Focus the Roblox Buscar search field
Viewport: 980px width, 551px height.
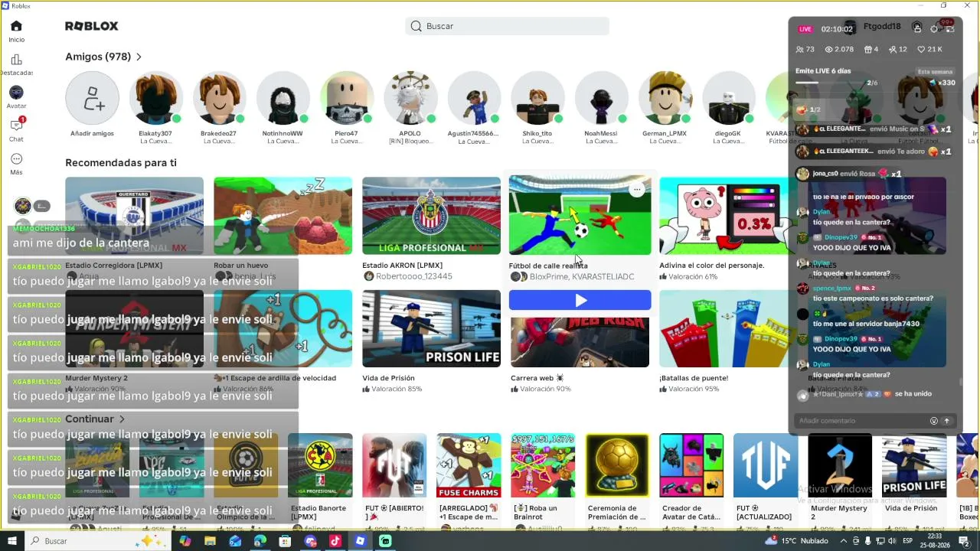click(x=507, y=26)
